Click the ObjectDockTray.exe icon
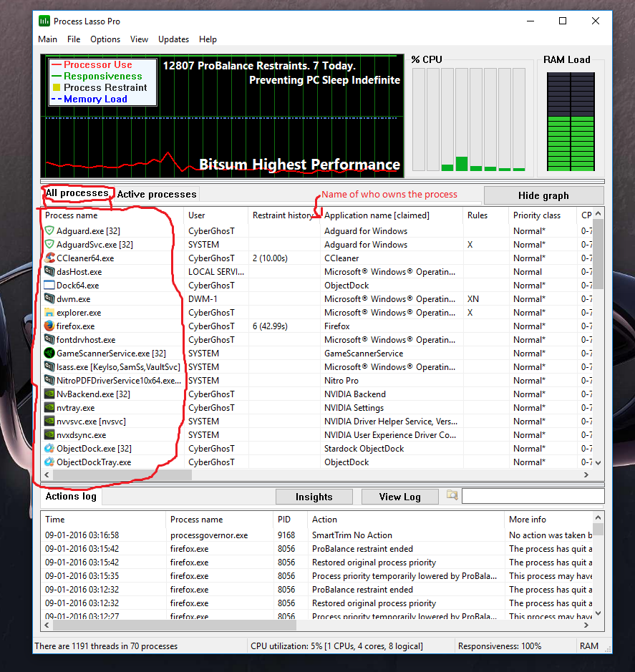 49,462
